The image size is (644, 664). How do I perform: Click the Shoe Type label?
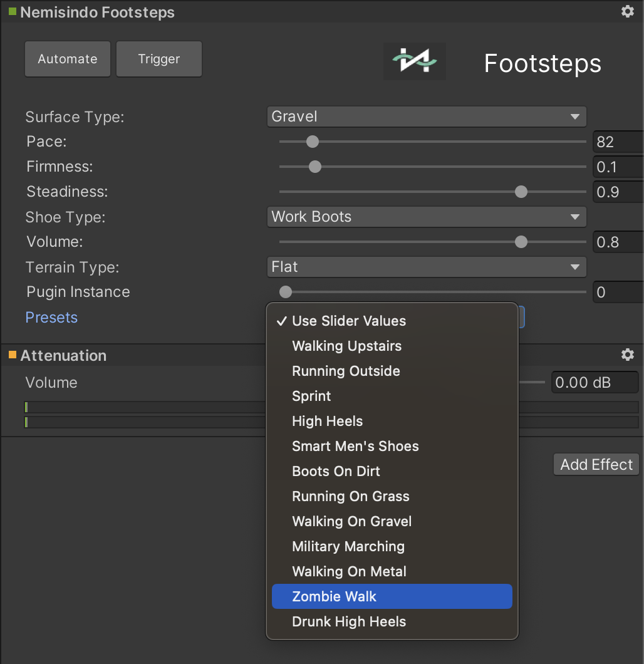[x=65, y=217]
